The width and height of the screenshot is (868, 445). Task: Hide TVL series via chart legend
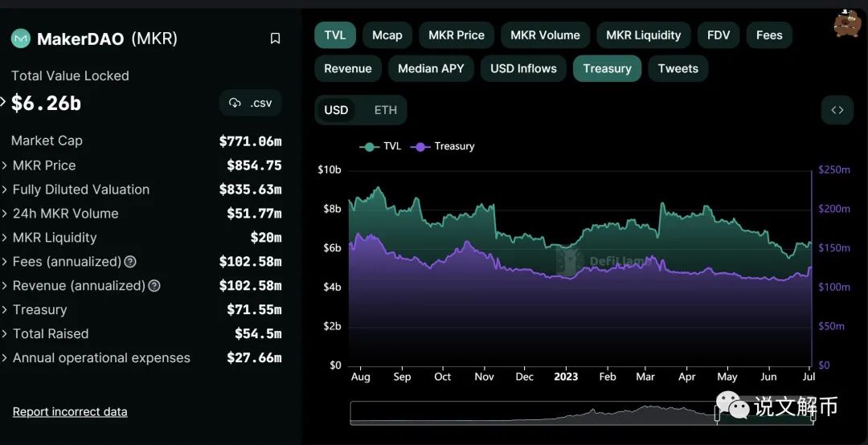click(x=383, y=146)
